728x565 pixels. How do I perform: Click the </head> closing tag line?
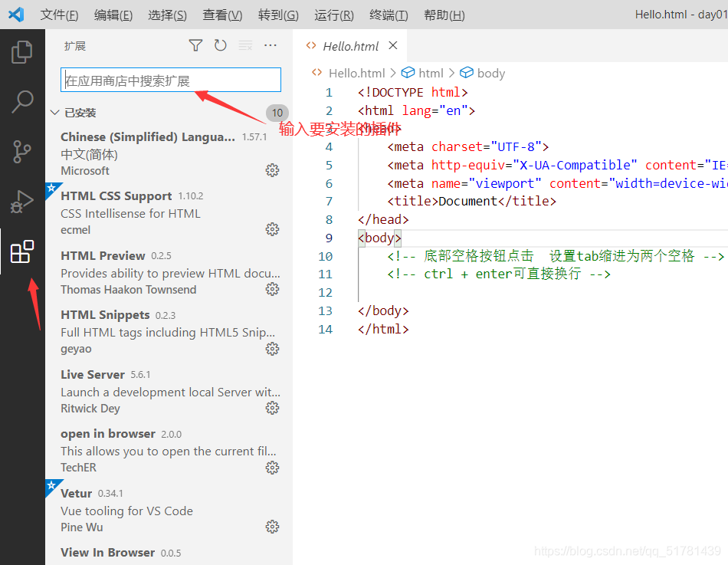click(x=383, y=220)
